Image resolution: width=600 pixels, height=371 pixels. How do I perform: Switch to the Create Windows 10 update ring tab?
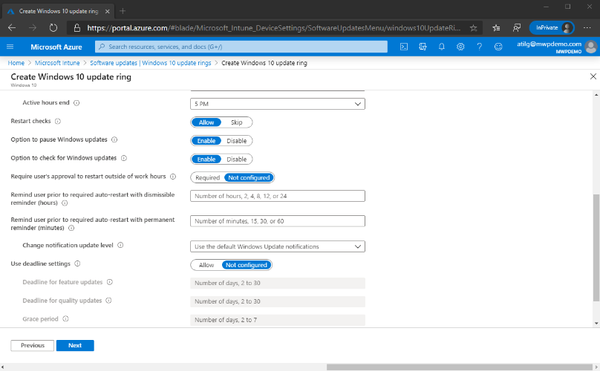tap(59, 11)
